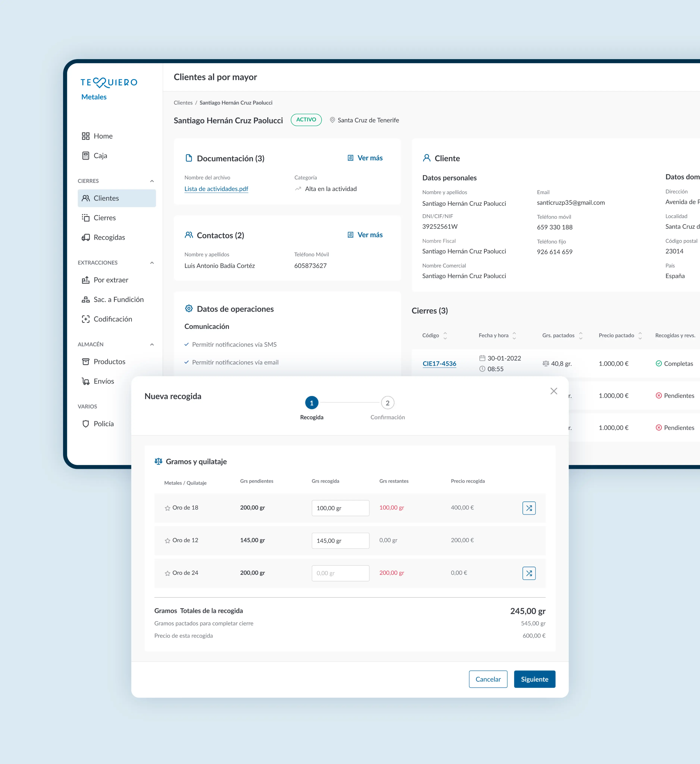
Task: Collapse the EXTRACCIONES sidebar section
Action: pos(152,263)
